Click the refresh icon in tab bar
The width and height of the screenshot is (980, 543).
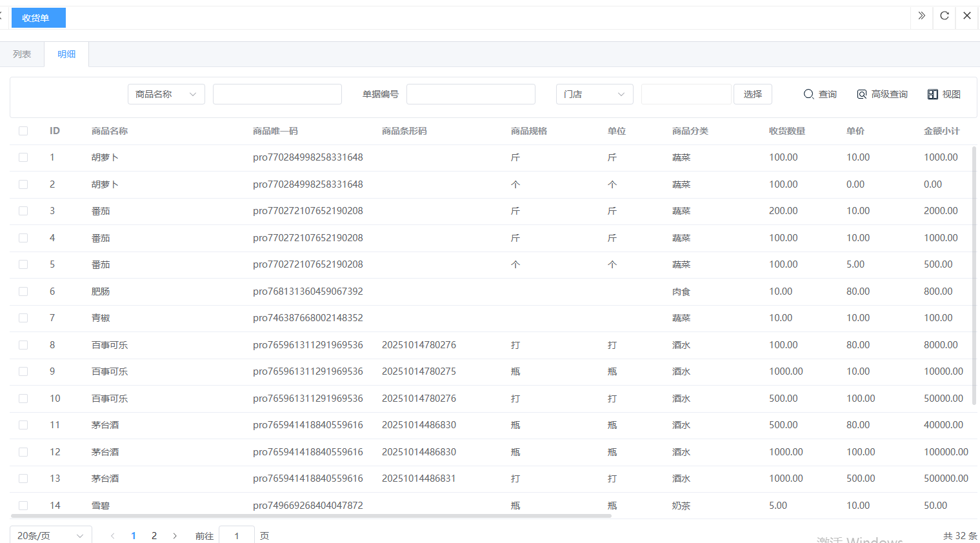(944, 16)
